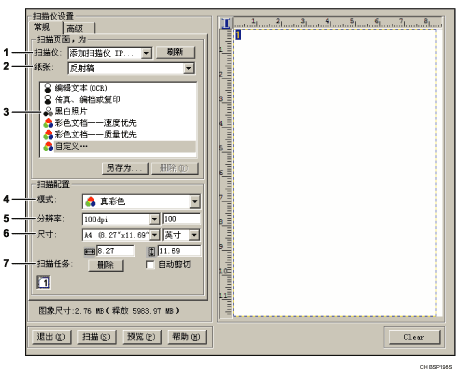Click icon beside 编辑文本 (OCR)
This screenshot has width=456, height=371.
48,88
